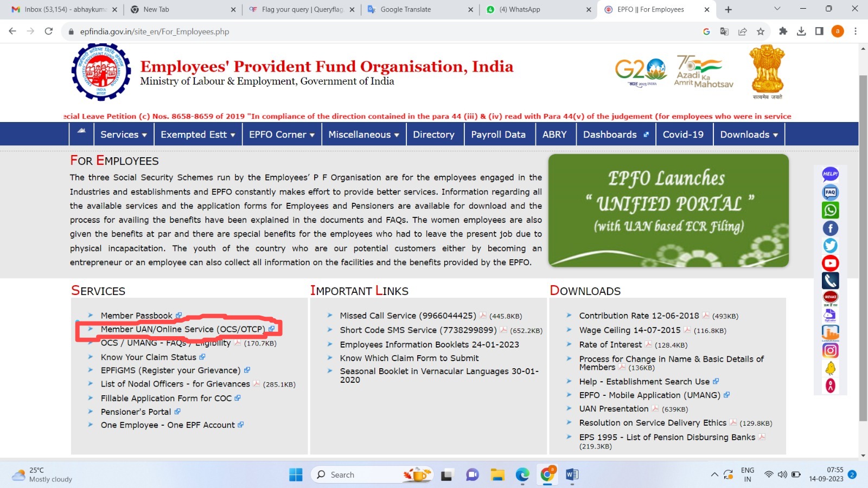The height and width of the screenshot is (488, 868).
Task: Open the ABRY menu item
Action: [554, 134]
